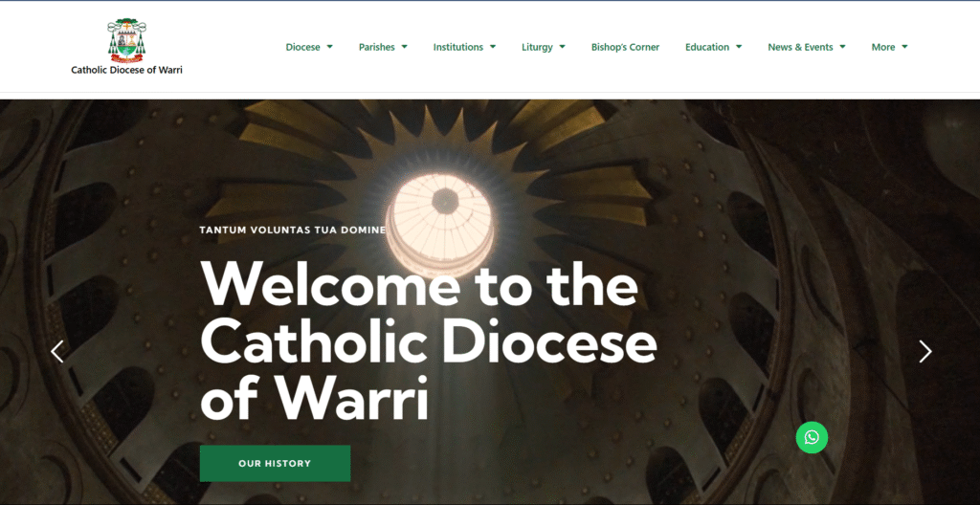Visit the Bishop's Corner page

point(625,47)
